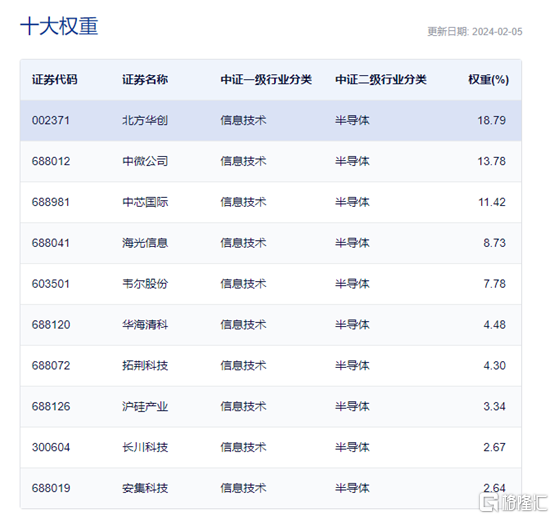Select the 中证一级行业分类 column header
The height and width of the screenshot is (519, 554).
click(266, 79)
